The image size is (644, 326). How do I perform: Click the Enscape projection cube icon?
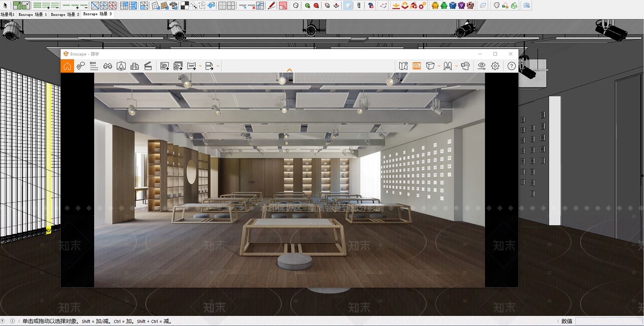point(430,66)
